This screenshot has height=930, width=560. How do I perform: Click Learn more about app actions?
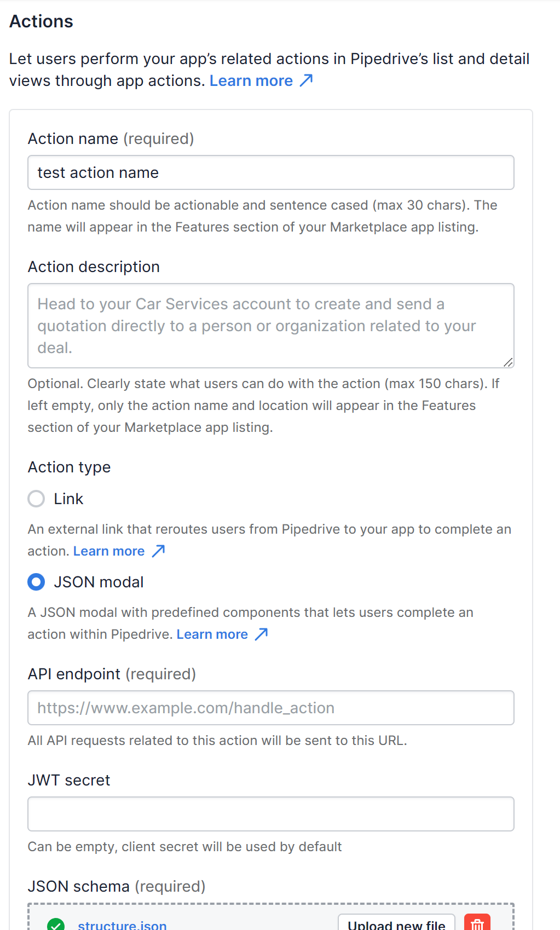[x=251, y=80]
